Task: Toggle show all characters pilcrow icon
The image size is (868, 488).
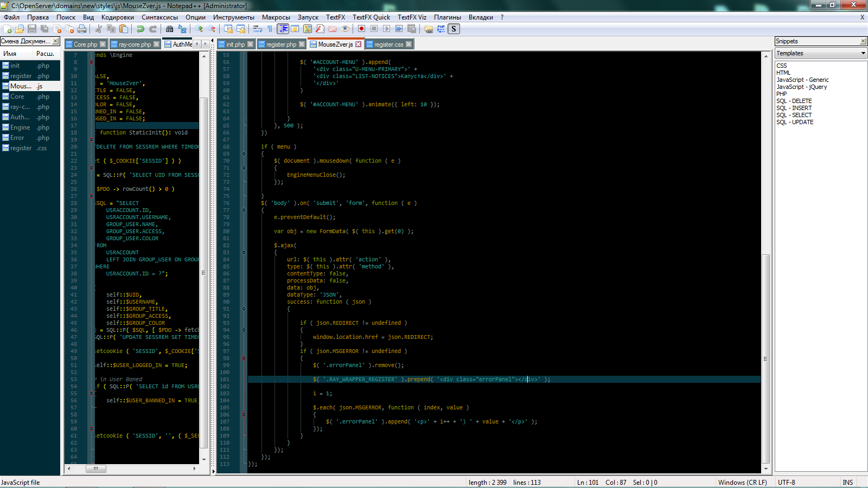Action: [x=270, y=29]
